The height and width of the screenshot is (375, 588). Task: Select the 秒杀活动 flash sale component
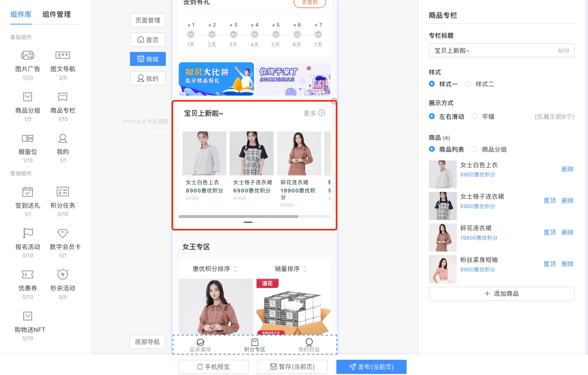63,275
